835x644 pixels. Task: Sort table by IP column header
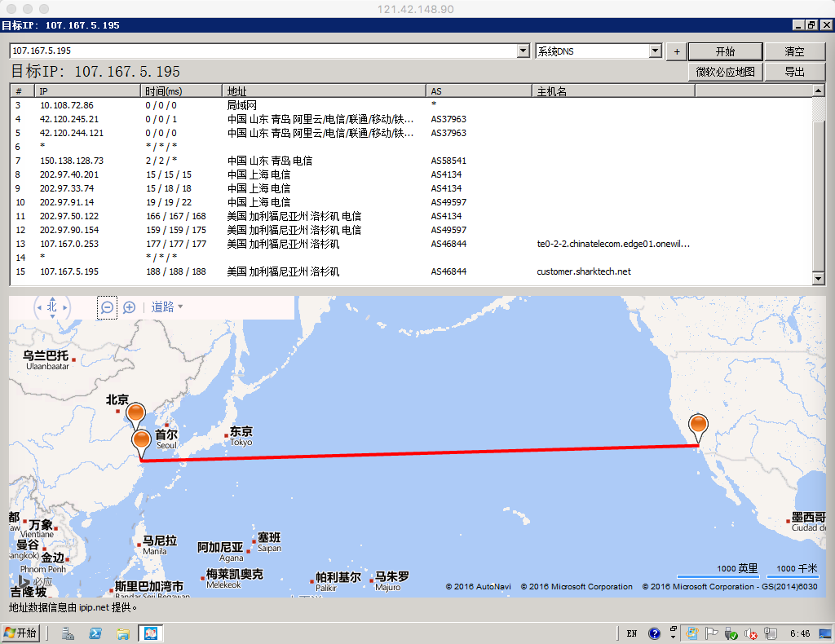click(88, 91)
